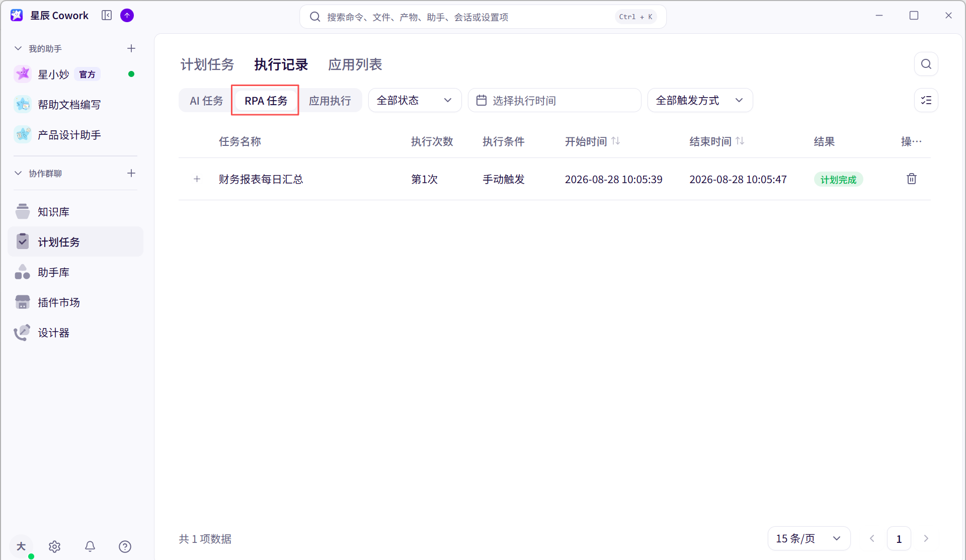Switch to the 应用列表 tab
The width and height of the screenshot is (966, 560).
355,64
